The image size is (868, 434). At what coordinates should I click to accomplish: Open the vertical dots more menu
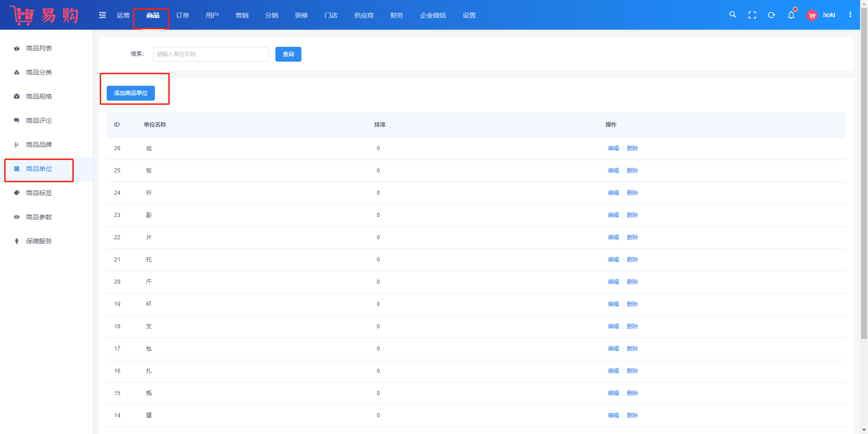tap(850, 15)
